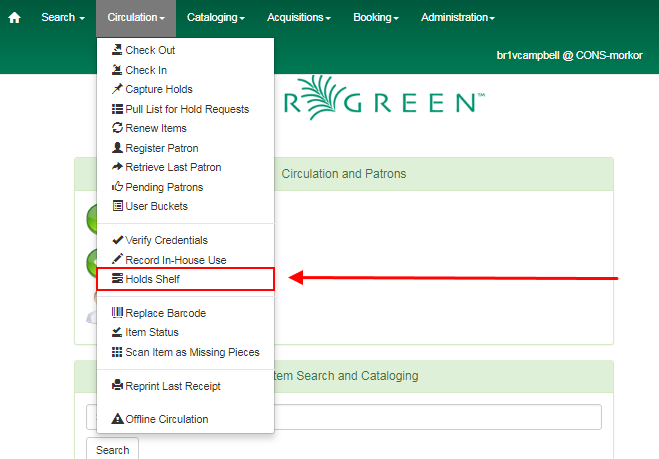Click the Register Patron user icon
Screen dimensions: 659x459
tap(117, 148)
